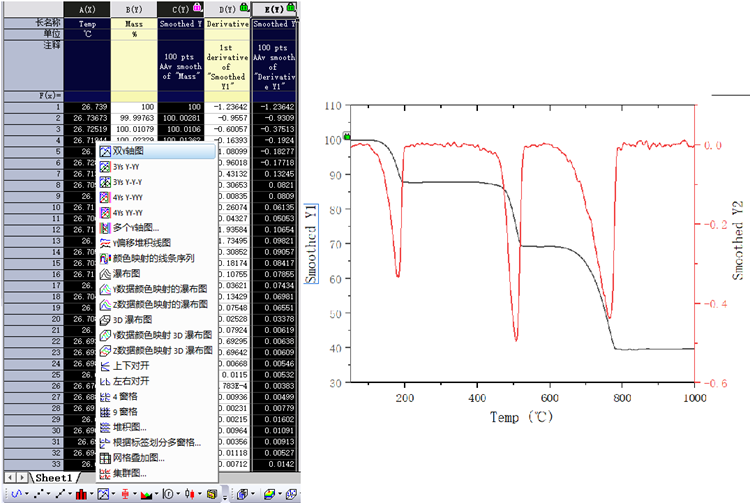Select Z数据颜色映射的瀑布图 entry
The height and width of the screenshot is (503, 750).
pos(157,305)
